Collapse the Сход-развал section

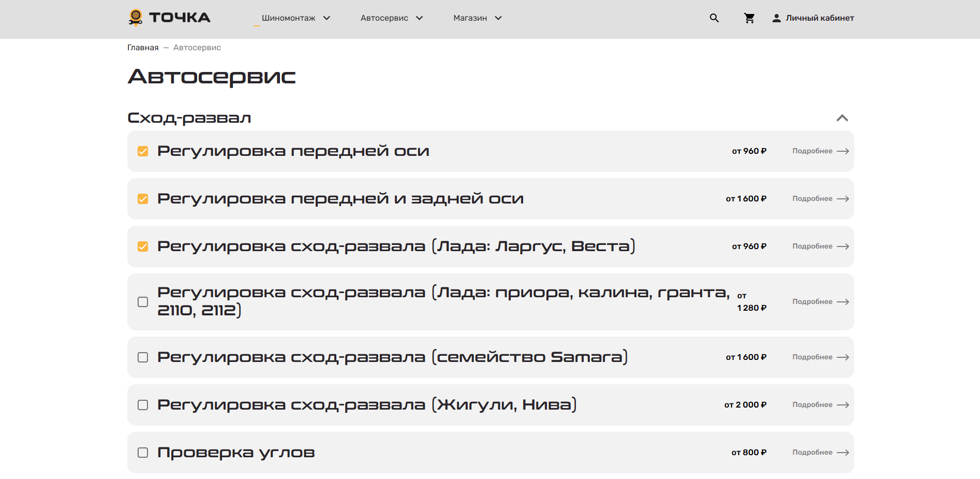[x=842, y=118]
